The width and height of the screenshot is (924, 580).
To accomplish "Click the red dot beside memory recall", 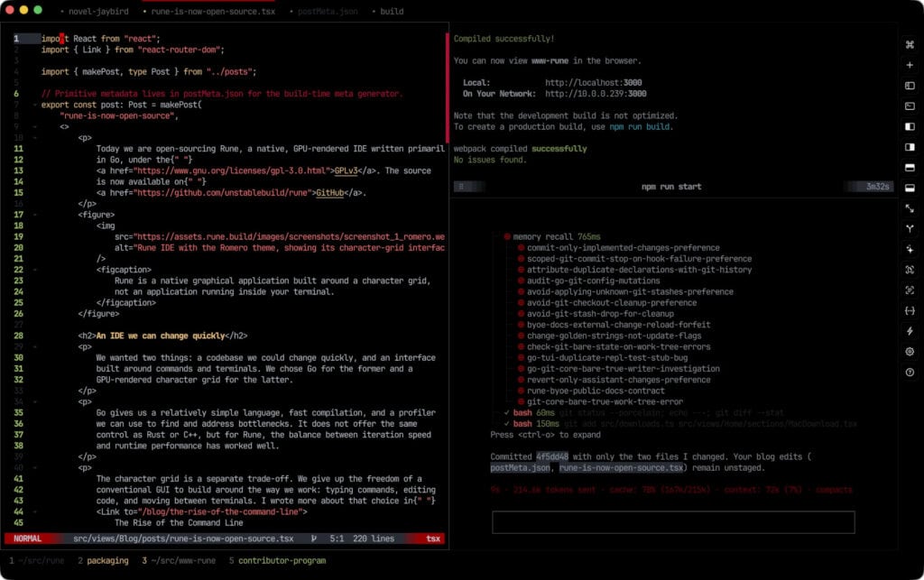I will point(507,236).
